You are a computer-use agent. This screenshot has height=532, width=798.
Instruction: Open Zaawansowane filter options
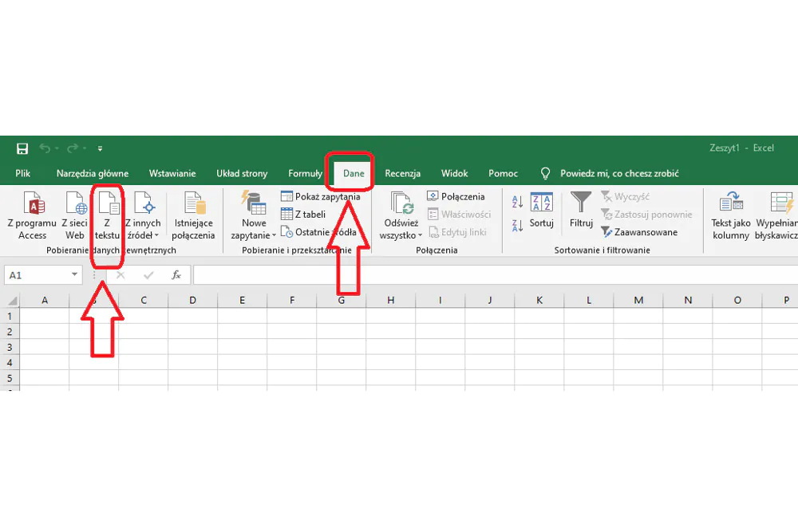click(x=639, y=232)
